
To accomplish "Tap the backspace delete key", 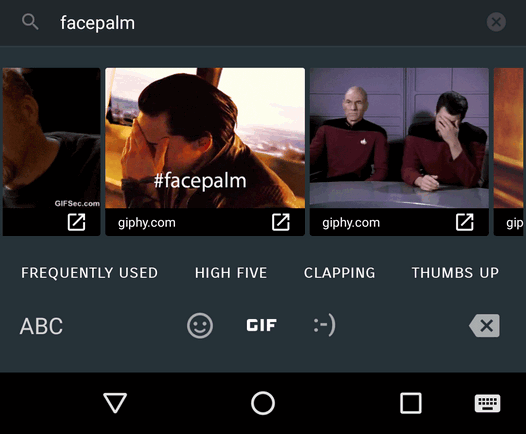I will click(484, 325).
